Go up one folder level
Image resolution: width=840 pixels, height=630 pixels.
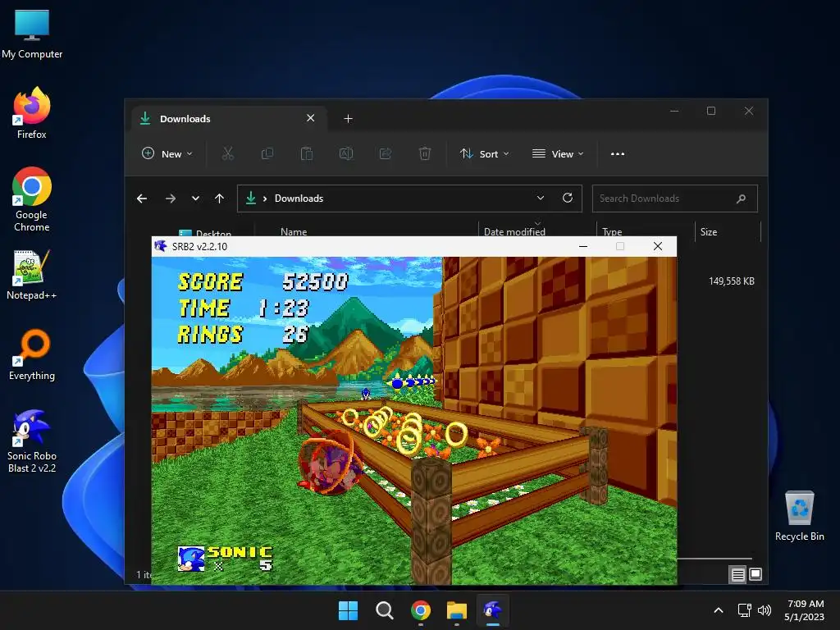(x=219, y=199)
